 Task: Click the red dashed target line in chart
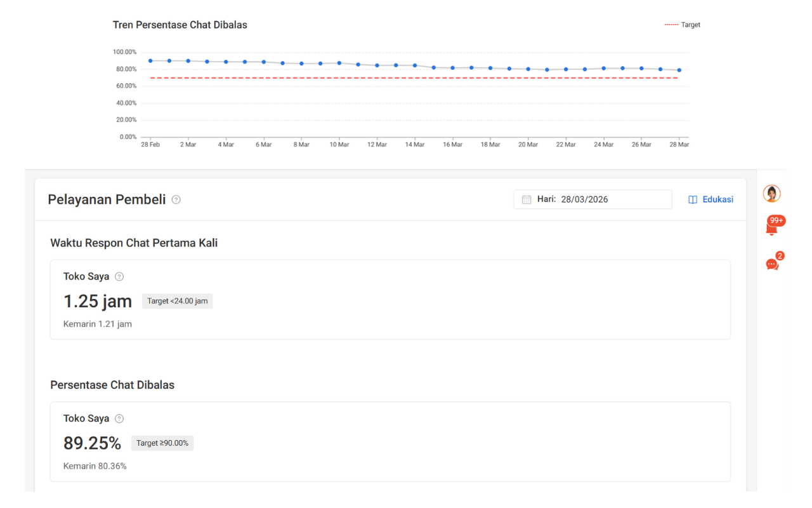pyautogui.click(x=412, y=78)
